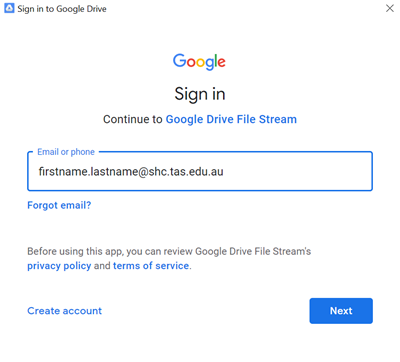
Task: Open the Forgot email? link
Action: click(x=59, y=205)
